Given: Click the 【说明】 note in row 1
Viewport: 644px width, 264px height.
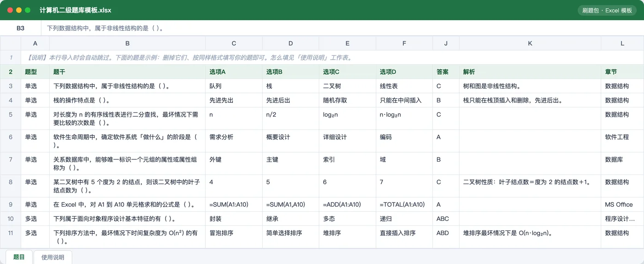Looking at the screenshot, I should pyautogui.click(x=333, y=58).
